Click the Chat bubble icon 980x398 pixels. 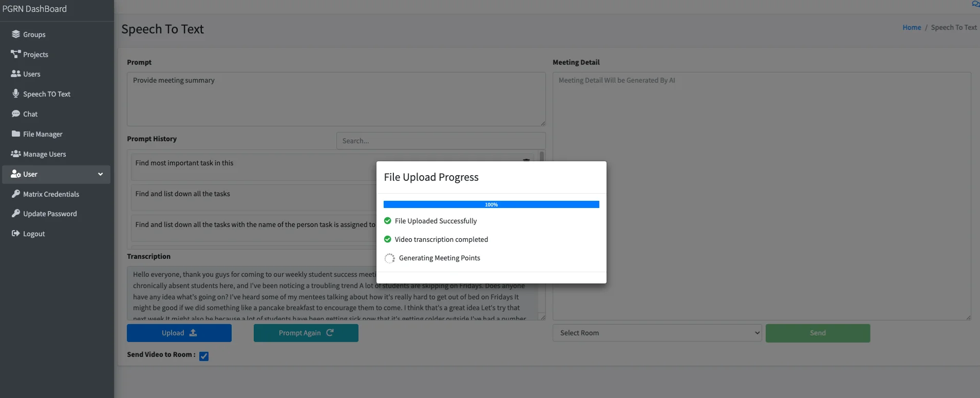click(x=16, y=114)
